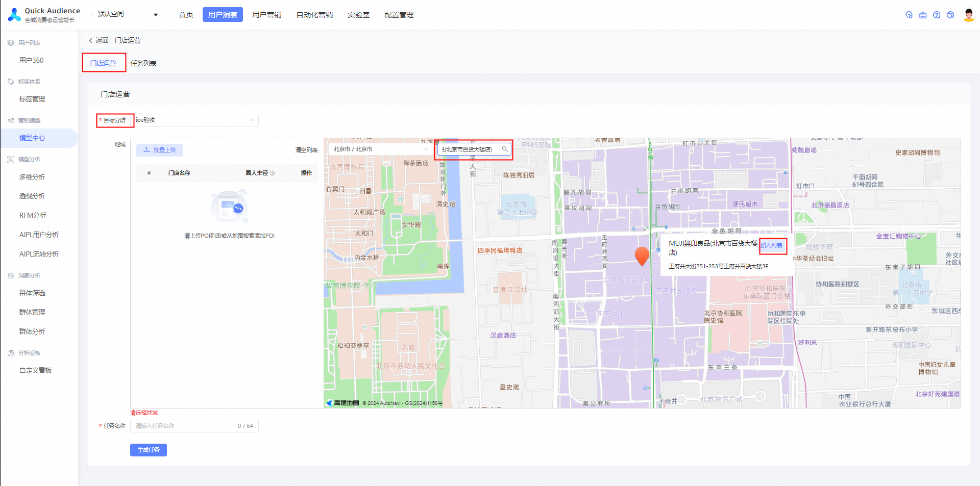Open the 实验室 top menu
980x486 pixels.
[358, 15]
